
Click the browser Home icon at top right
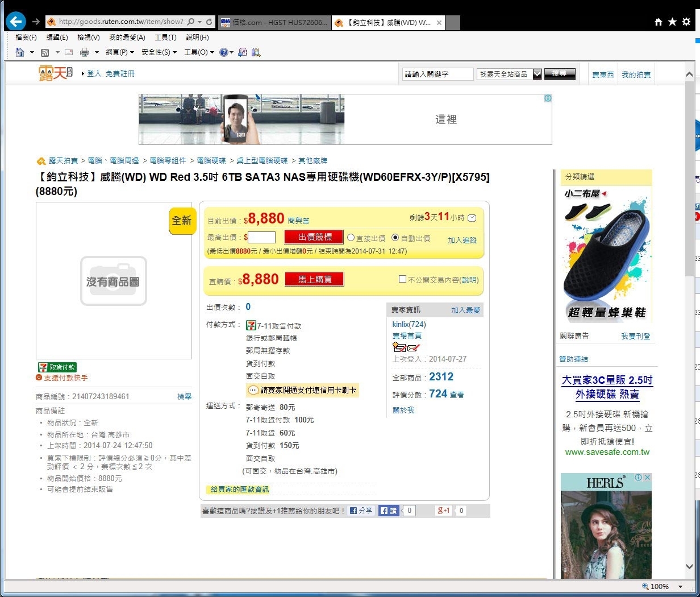coord(659,22)
